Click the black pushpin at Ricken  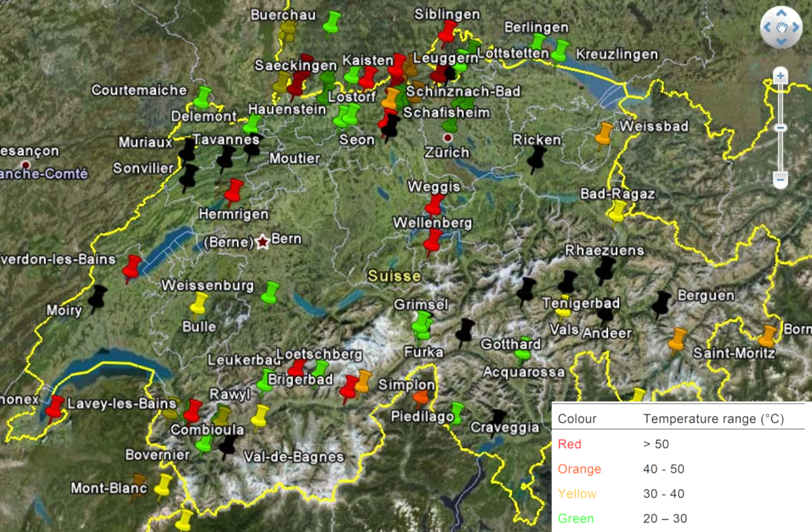[536, 159]
